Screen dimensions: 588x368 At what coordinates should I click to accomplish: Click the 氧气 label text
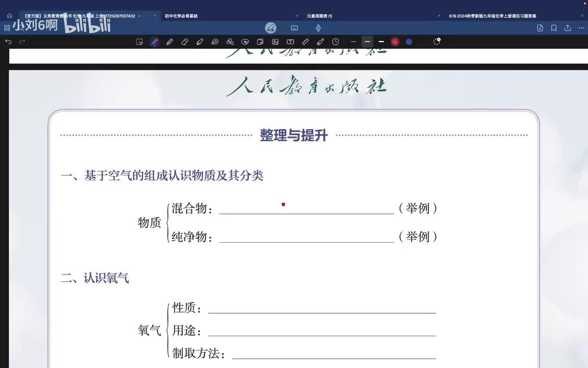coord(150,331)
